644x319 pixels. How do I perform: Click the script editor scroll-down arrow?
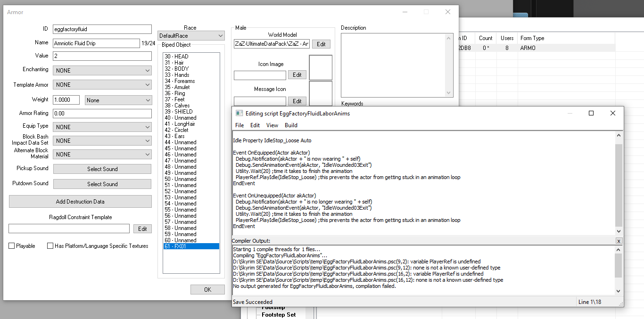[619, 231]
